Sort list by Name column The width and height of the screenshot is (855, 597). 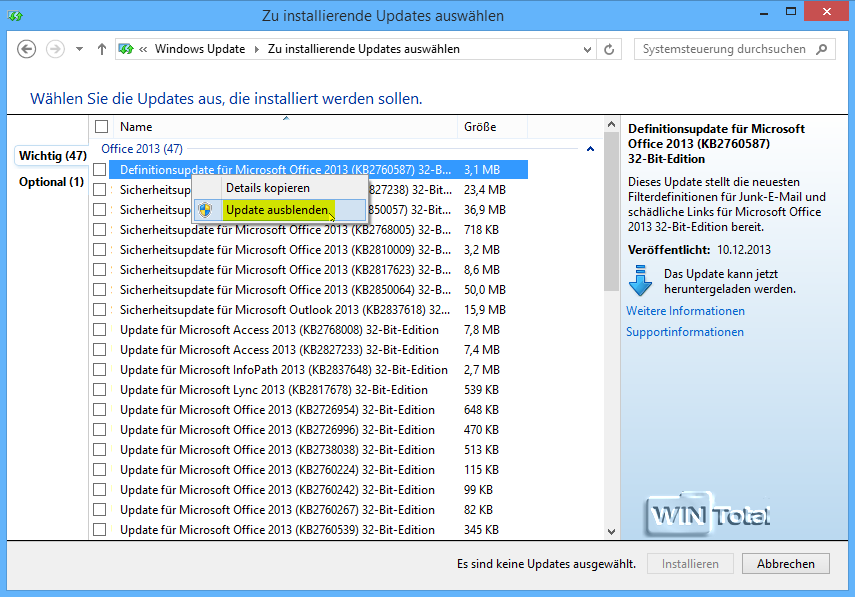(286, 126)
